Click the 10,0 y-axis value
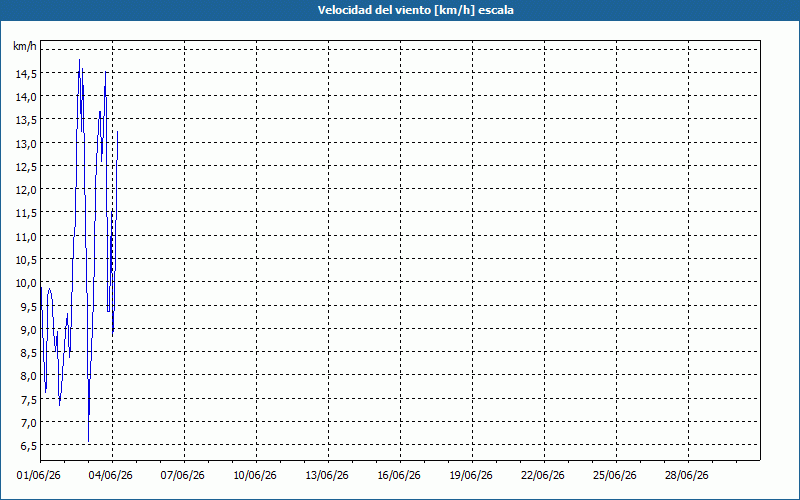Screen dimensions: 800x500 (x=26, y=283)
